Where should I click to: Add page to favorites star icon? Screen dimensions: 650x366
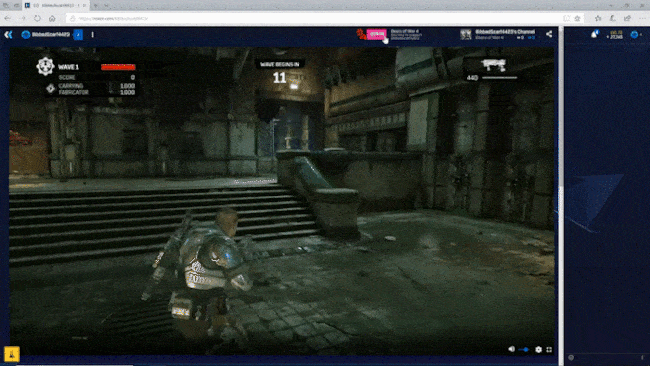pos(577,18)
